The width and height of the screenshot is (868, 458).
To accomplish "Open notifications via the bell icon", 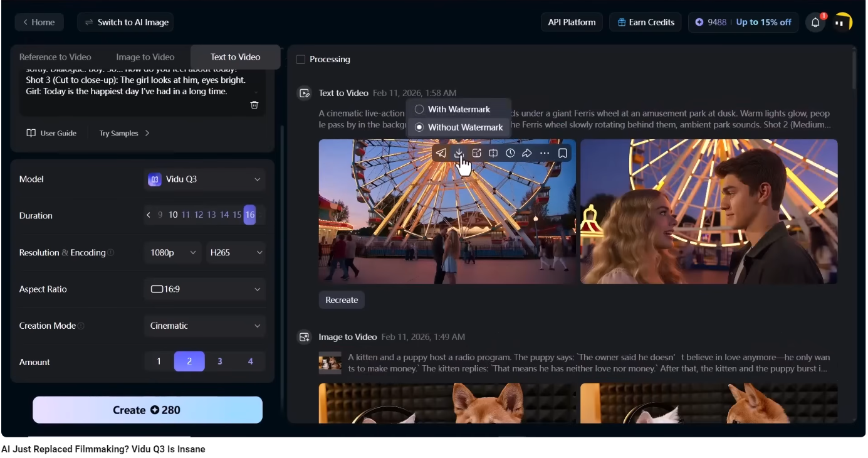I will (x=815, y=23).
